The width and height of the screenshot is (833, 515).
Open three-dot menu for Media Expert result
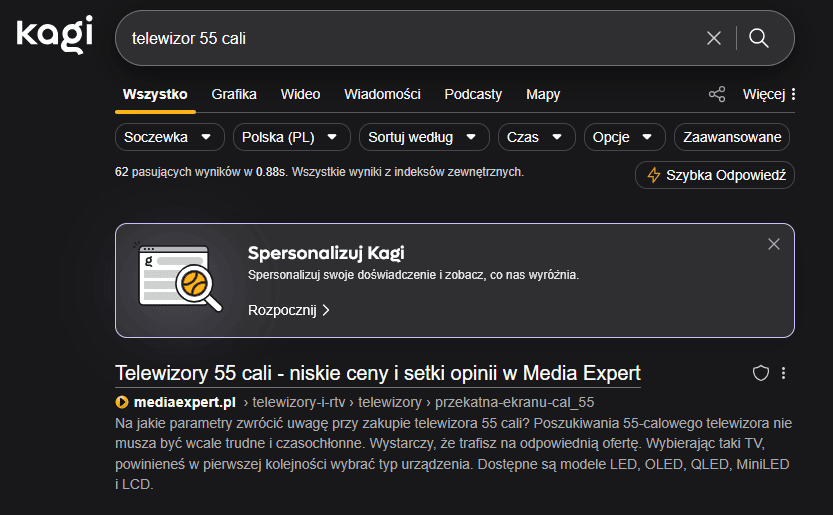(783, 373)
